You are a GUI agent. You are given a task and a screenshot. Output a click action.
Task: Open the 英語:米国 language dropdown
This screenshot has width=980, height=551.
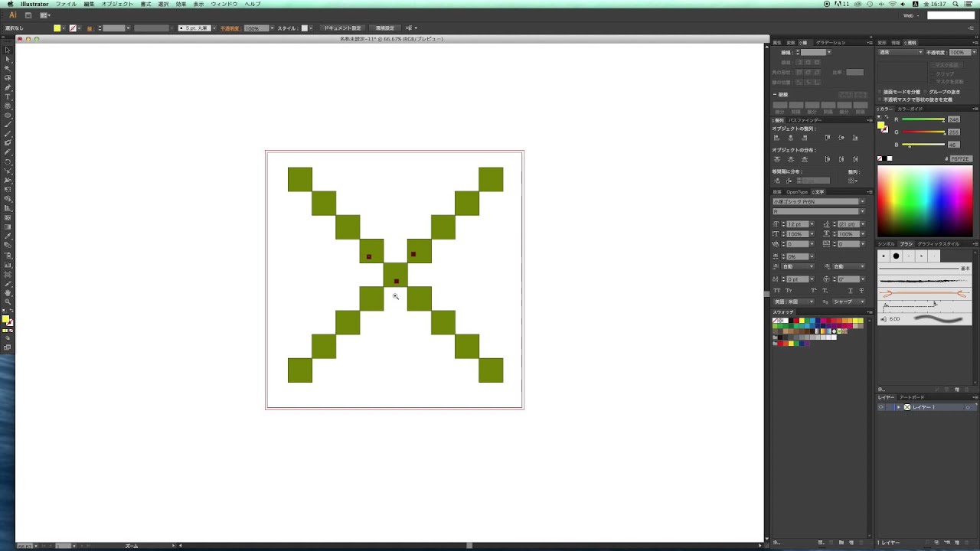coord(793,302)
